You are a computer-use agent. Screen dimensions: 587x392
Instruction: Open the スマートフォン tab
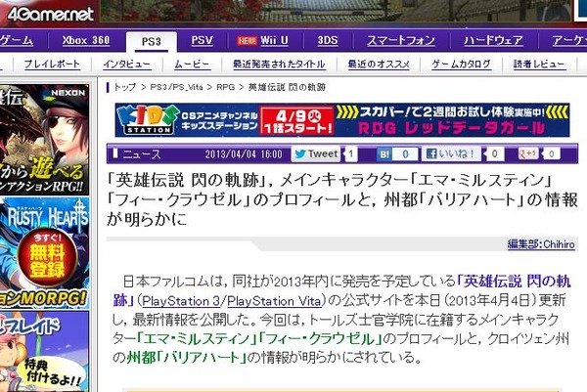401,40
